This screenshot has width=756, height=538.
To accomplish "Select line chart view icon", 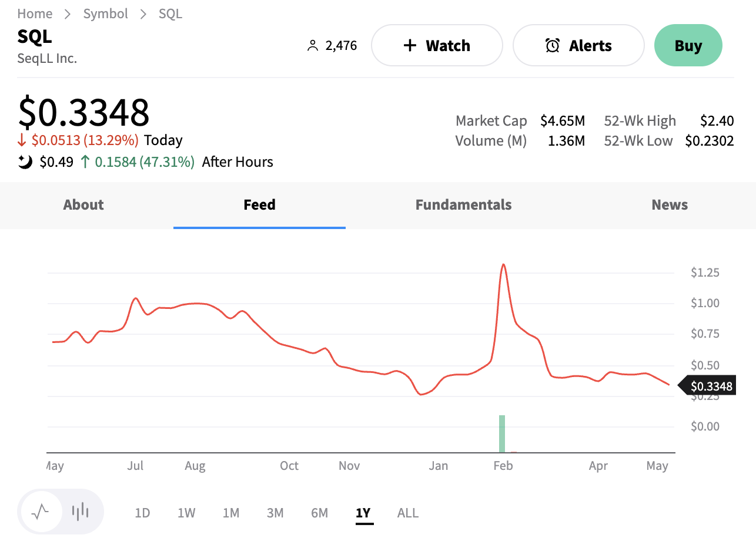I will (41, 512).
